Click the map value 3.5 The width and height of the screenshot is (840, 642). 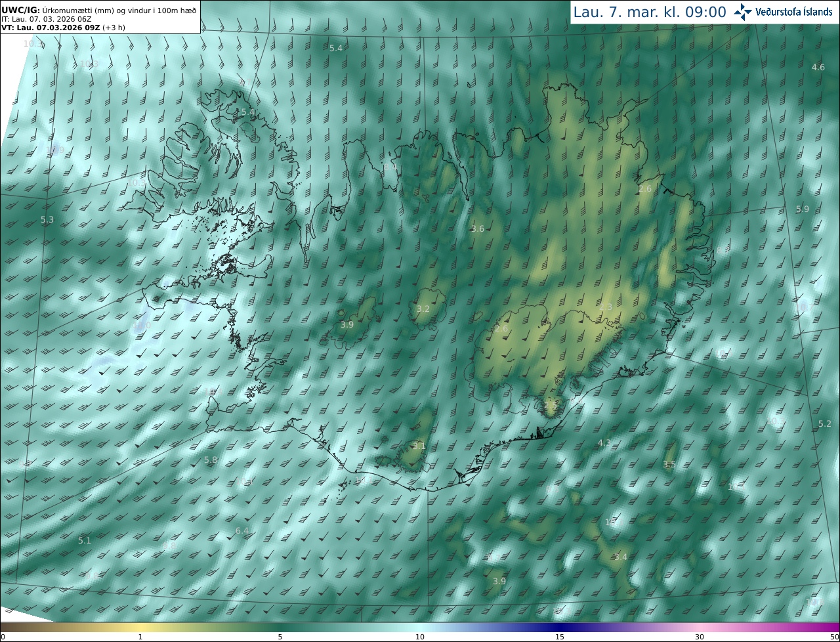pos(669,465)
